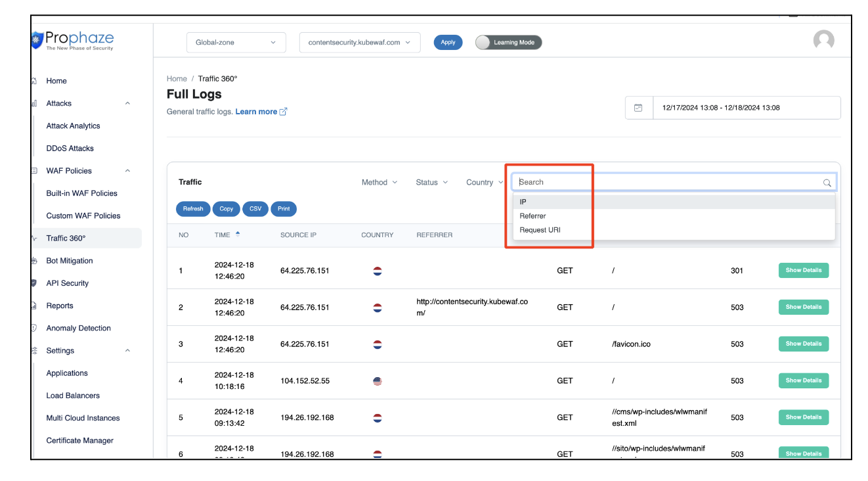
Task: Click the calendar icon beside date range
Action: pos(638,108)
